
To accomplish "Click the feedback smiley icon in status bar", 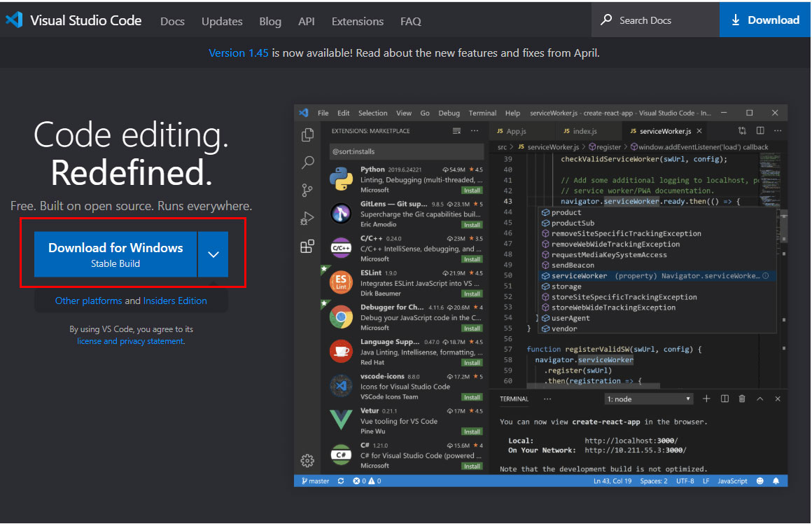I will [759, 481].
